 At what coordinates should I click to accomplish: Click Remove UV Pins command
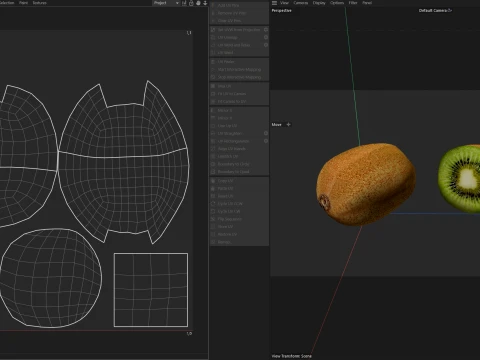(239, 13)
